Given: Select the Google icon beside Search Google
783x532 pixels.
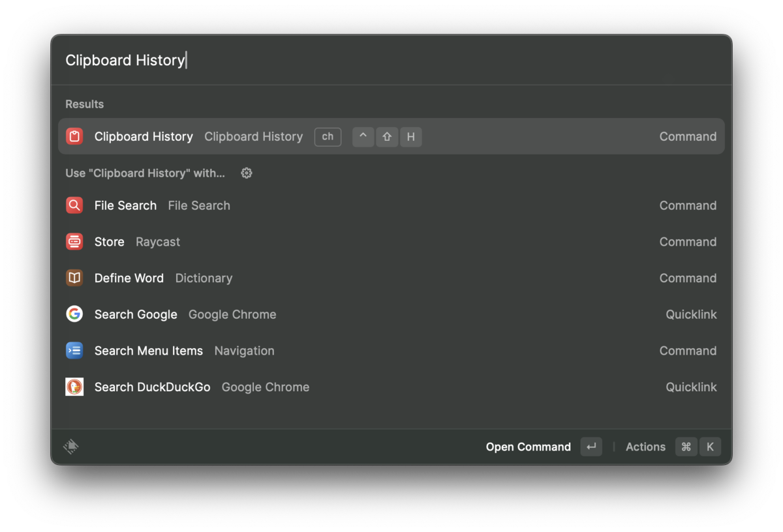Looking at the screenshot, I should coord(74,314).
